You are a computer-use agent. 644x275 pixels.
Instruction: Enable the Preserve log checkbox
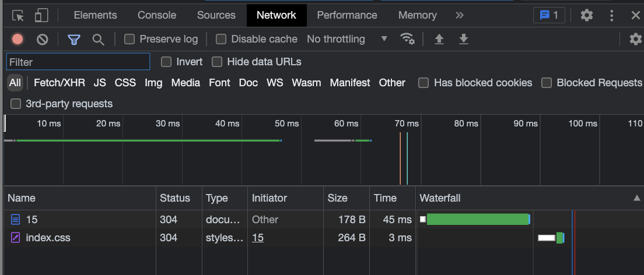tap(130, 39)
